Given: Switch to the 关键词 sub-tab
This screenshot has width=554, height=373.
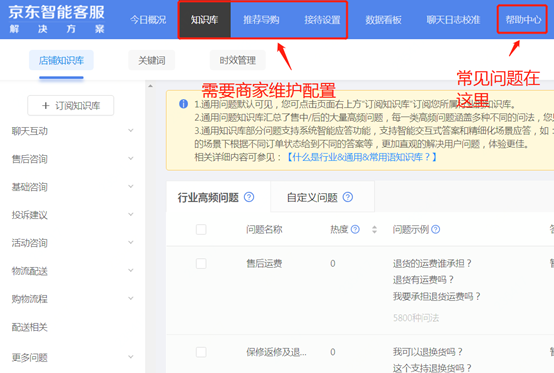Looking at the screenshot, I should [152, 60].
